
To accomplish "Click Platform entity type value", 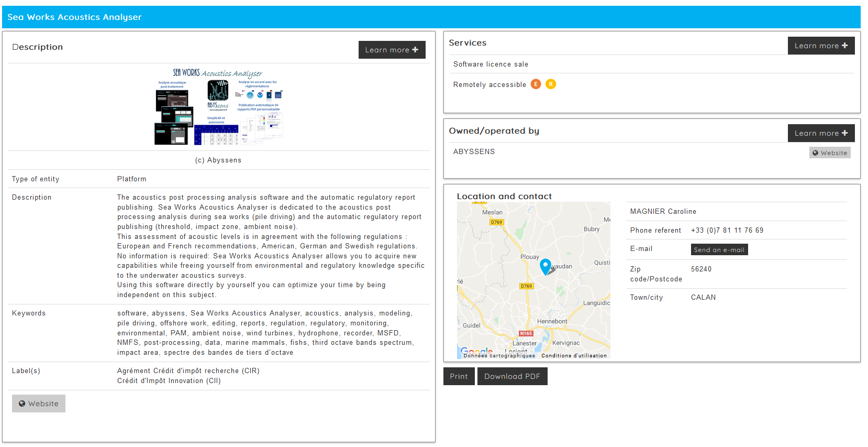I will 132,179.
